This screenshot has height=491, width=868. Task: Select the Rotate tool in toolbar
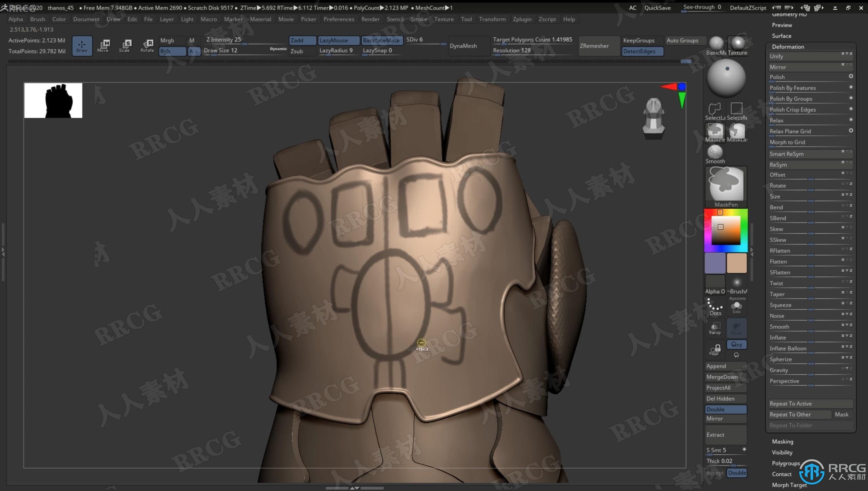click(x=147, y=46)
